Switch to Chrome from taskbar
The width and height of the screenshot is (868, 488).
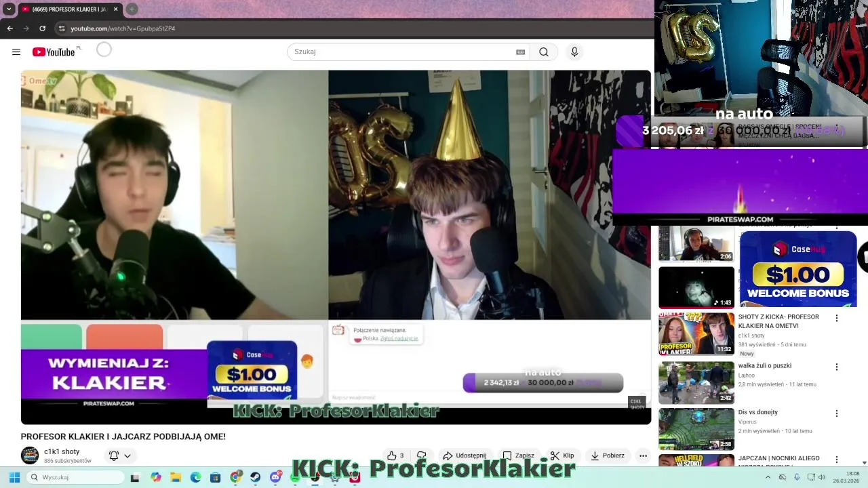tap(235, 477)
